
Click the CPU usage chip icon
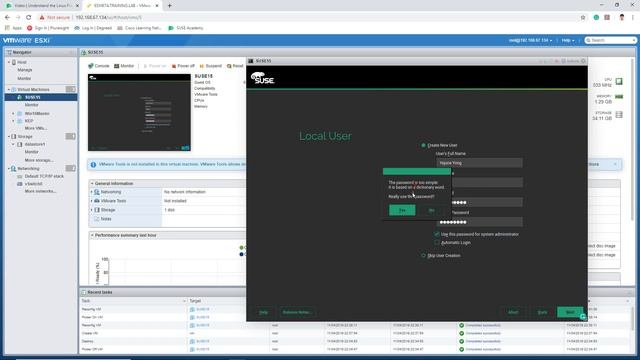(x=619, y=81)
